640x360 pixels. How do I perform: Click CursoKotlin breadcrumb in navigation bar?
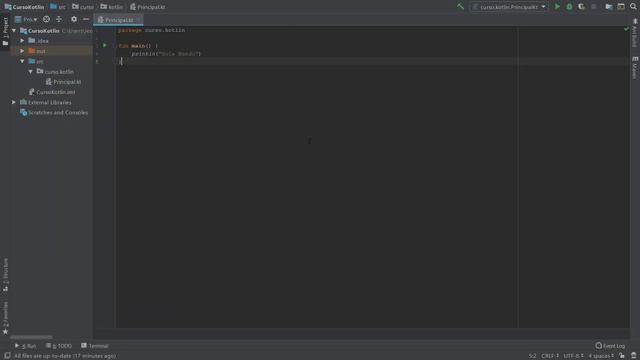(24, 7)
